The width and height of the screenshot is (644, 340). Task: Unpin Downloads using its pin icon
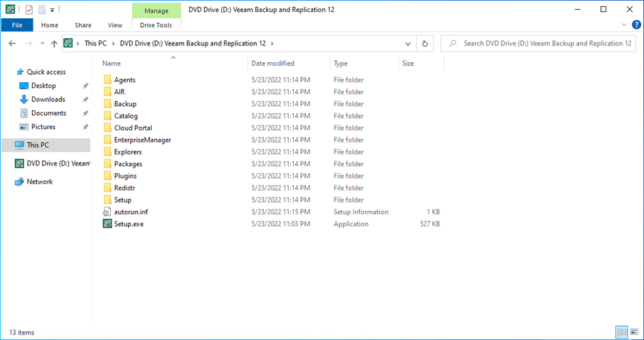click(x=85, y=100)
